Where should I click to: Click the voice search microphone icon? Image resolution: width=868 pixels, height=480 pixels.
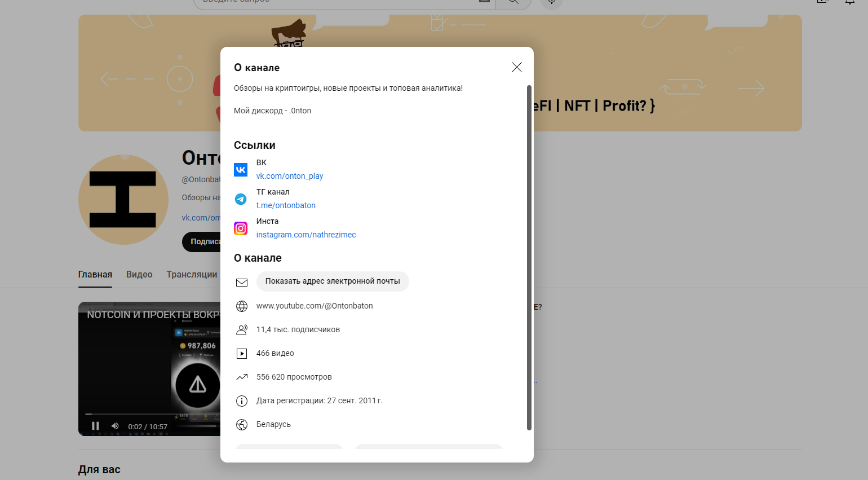tap(552, 3)
